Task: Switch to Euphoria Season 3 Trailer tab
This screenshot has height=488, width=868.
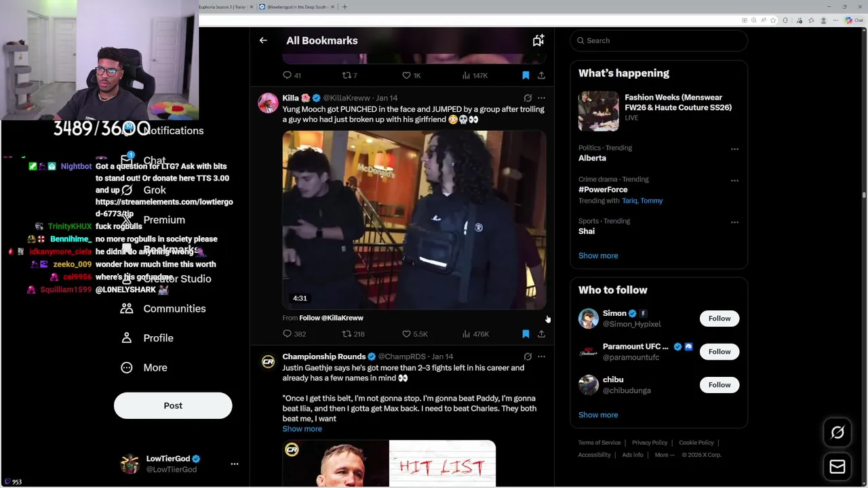Action: [224, 7]
